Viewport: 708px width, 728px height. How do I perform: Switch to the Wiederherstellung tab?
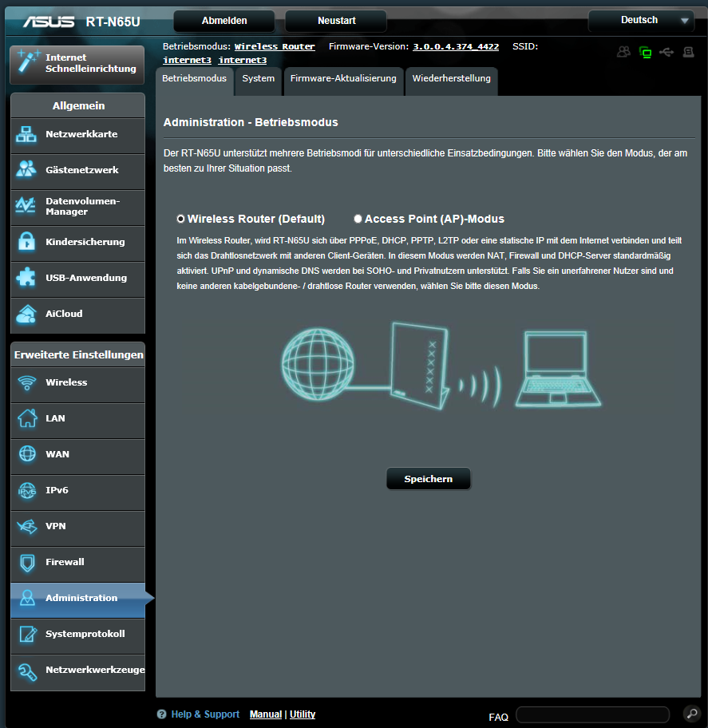pos(452,79)
